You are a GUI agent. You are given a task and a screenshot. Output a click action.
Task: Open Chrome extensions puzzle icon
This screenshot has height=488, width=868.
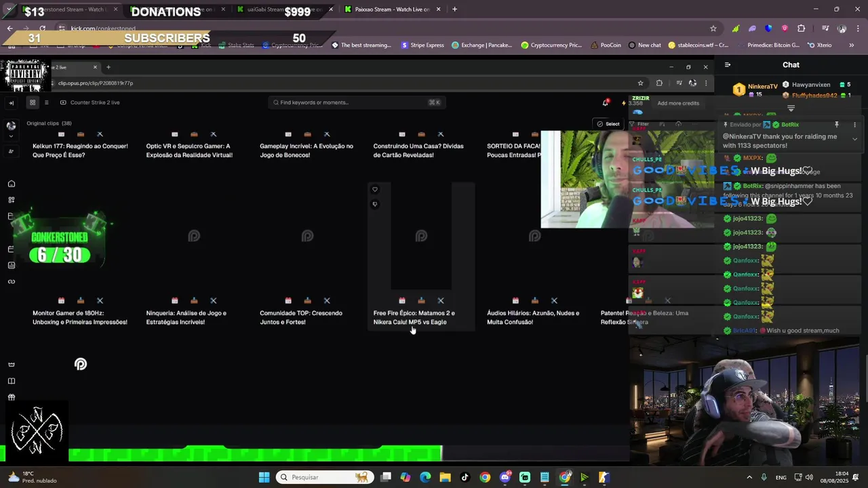coord(801,28)
